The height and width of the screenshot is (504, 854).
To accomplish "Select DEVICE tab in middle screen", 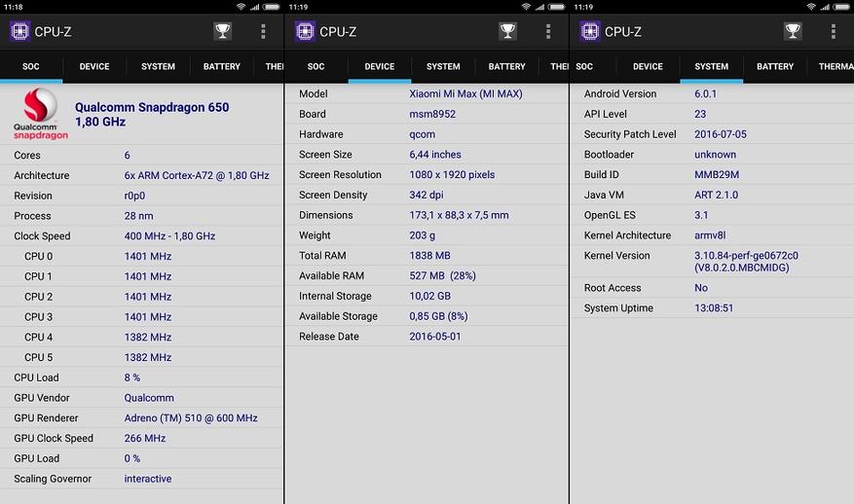I will [x=380, y=66].
